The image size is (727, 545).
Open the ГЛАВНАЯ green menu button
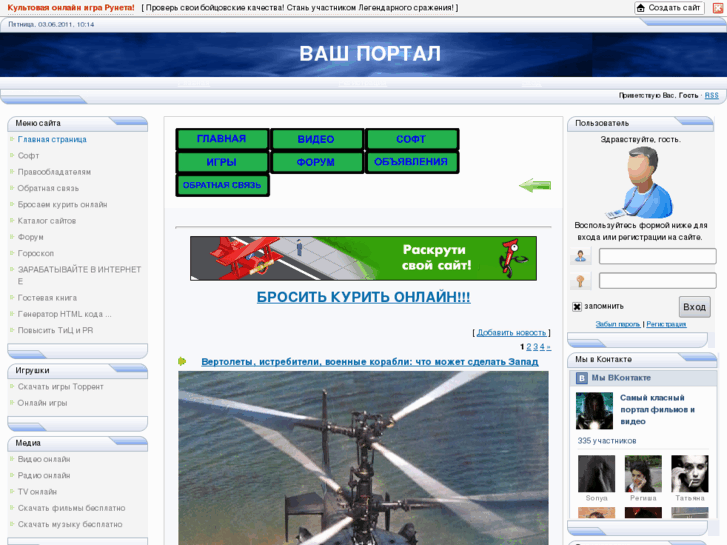pos(222,139)
